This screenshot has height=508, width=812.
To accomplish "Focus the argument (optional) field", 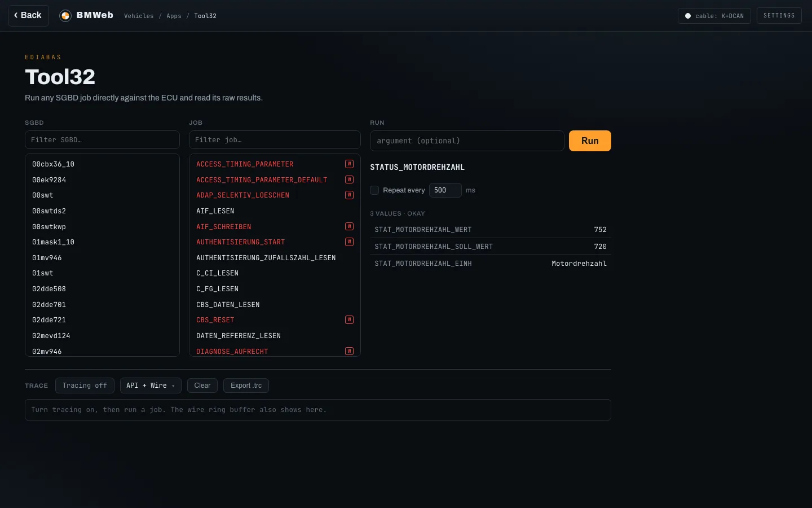I will [467, 141].
